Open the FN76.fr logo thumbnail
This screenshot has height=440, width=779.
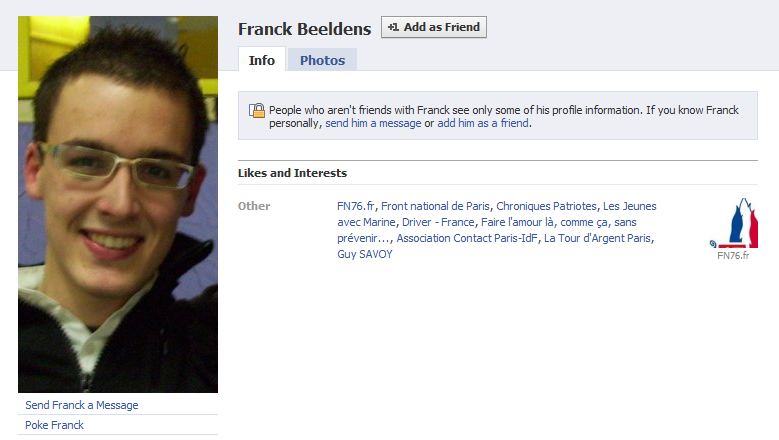734,223
